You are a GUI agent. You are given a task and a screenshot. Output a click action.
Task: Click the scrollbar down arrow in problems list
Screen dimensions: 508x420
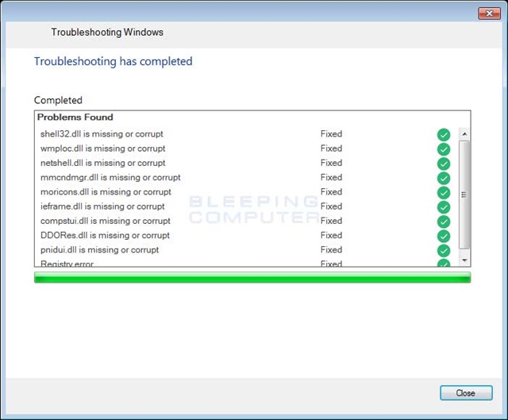click(464, 260)
